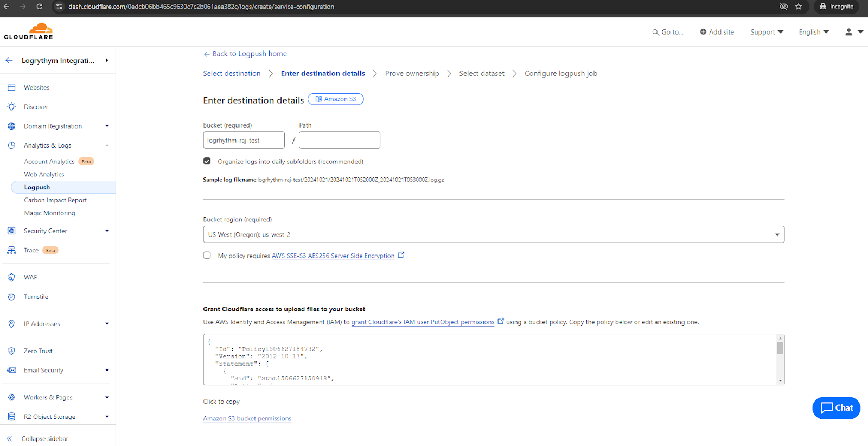Uncheck Organize logs into daily subfolders
Viewport: 868px width, 446px height.
click(x=207, y=161)
